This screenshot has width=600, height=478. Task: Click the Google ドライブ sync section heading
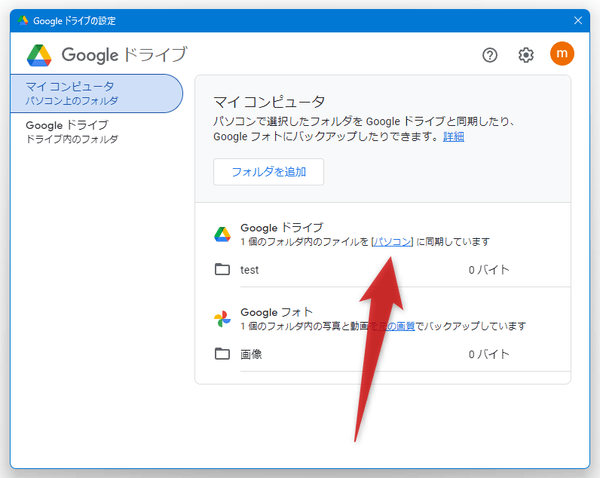click(282, 228)
